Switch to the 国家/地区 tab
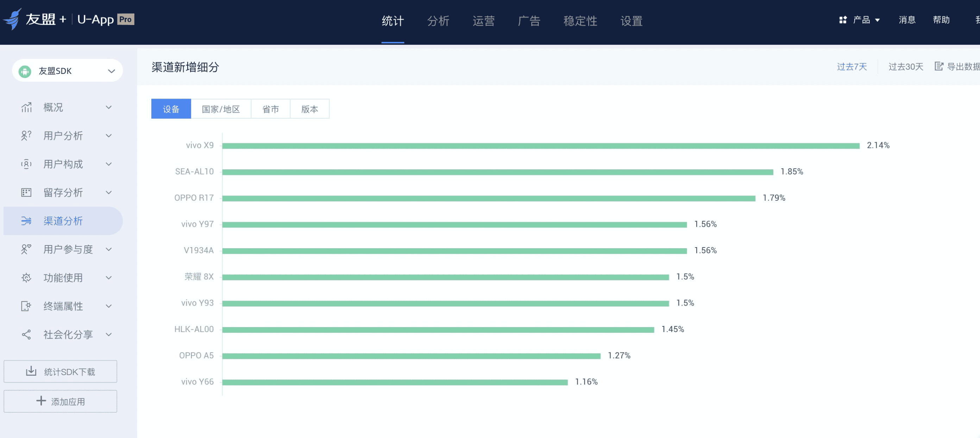Screen dimensions: 980x438 click(221, 109)
